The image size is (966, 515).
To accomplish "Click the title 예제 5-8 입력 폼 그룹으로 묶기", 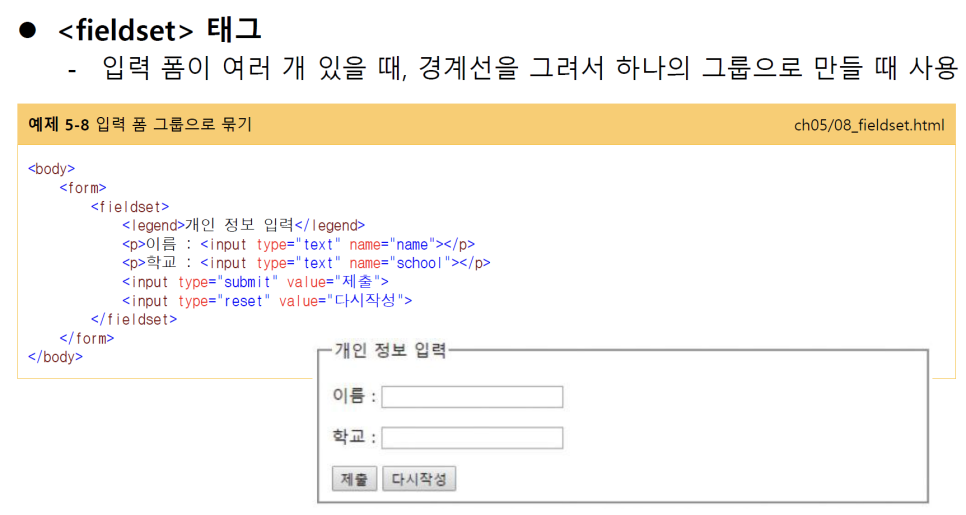I will coord(140,124).
